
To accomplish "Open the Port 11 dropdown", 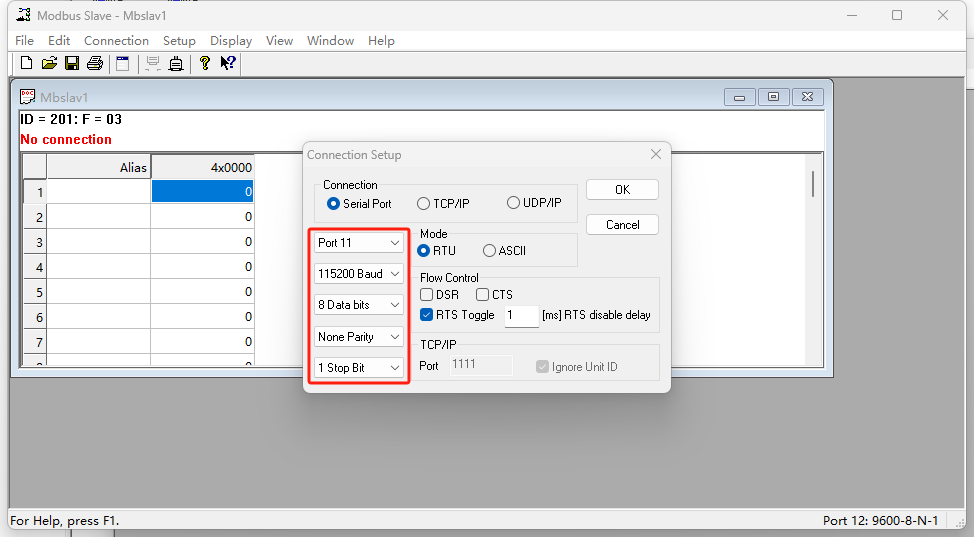I will [x=359, y=243].
